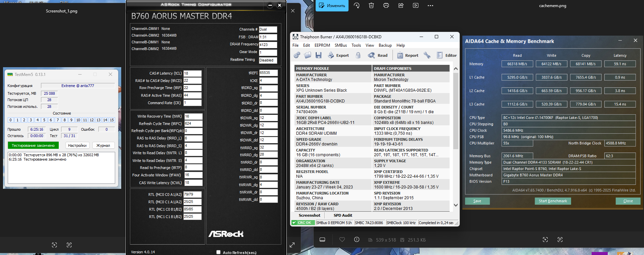The height and width of the screenshot is (255, 644).
Task: Toggle the filmstrip icon under cachemem.png
Action: coord(322,240)
